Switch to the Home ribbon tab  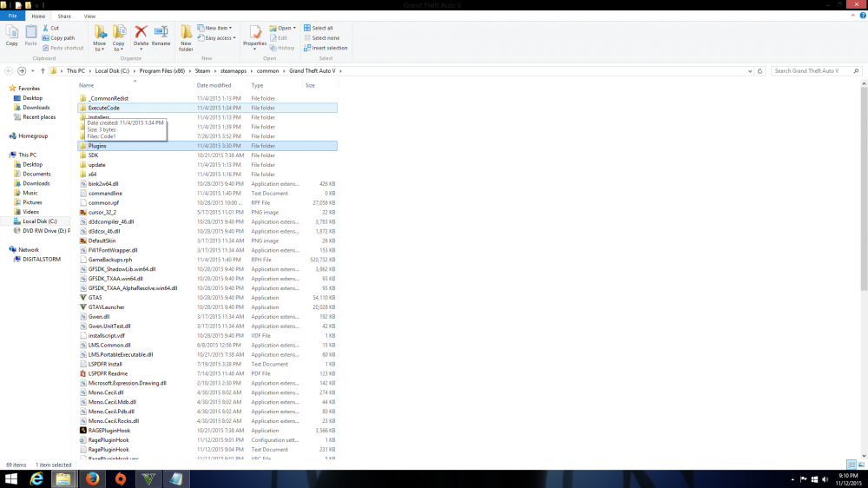(38, 16)
